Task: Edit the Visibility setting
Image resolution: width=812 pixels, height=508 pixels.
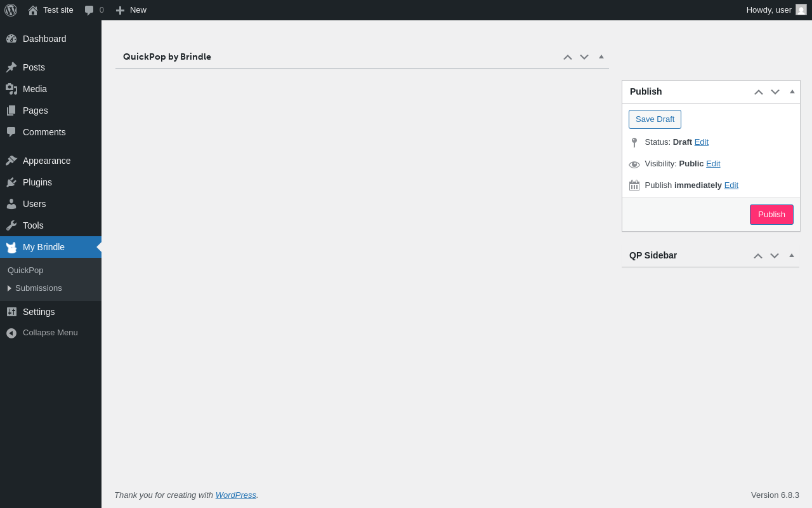Action: 713,164
